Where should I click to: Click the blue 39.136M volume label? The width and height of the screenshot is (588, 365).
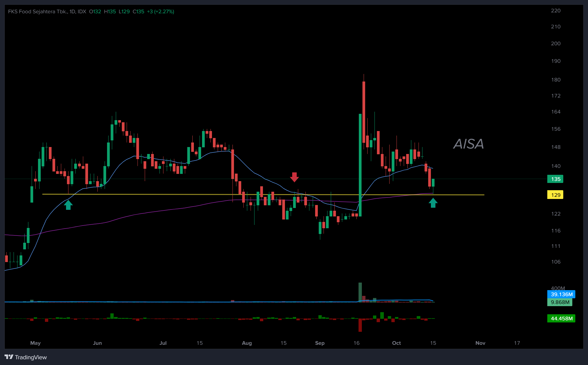tap(561, 294)
